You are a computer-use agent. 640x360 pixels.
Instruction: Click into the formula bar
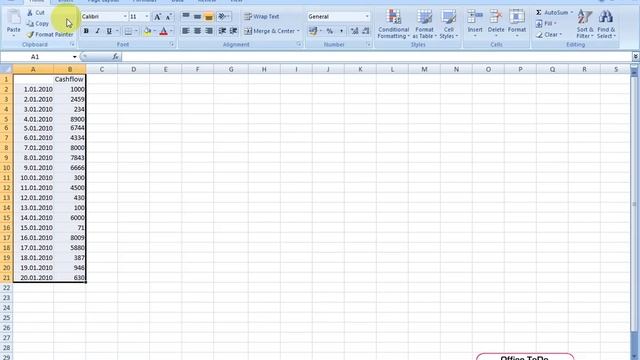pyautogui.click(x=376, y=57)
